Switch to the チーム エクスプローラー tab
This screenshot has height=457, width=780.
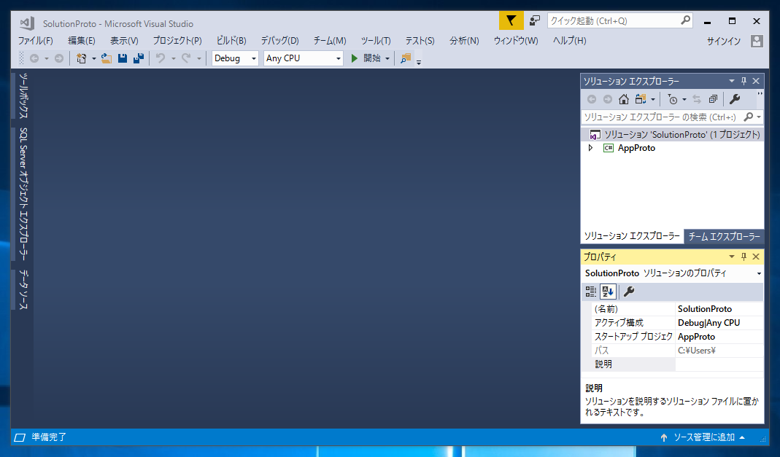[x=724, y=237]
